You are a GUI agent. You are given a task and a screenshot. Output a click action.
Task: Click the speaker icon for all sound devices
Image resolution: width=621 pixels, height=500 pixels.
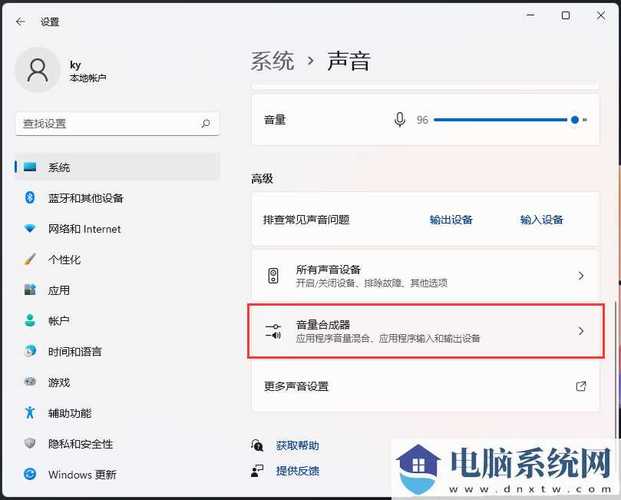pyautogui.click(x=273, y=275)
